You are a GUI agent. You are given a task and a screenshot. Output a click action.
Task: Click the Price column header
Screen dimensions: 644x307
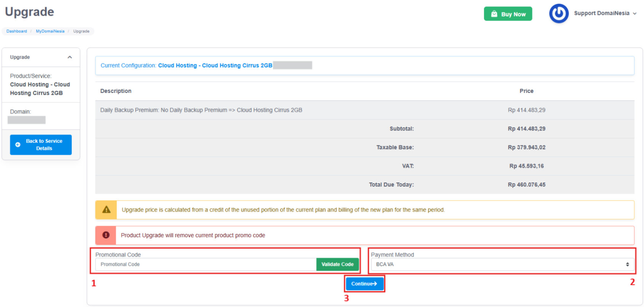(526, 91)
